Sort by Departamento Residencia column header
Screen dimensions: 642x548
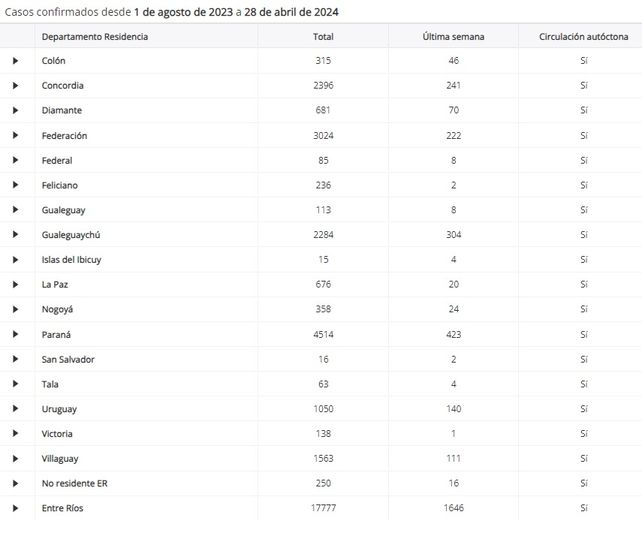pos(95,37)
